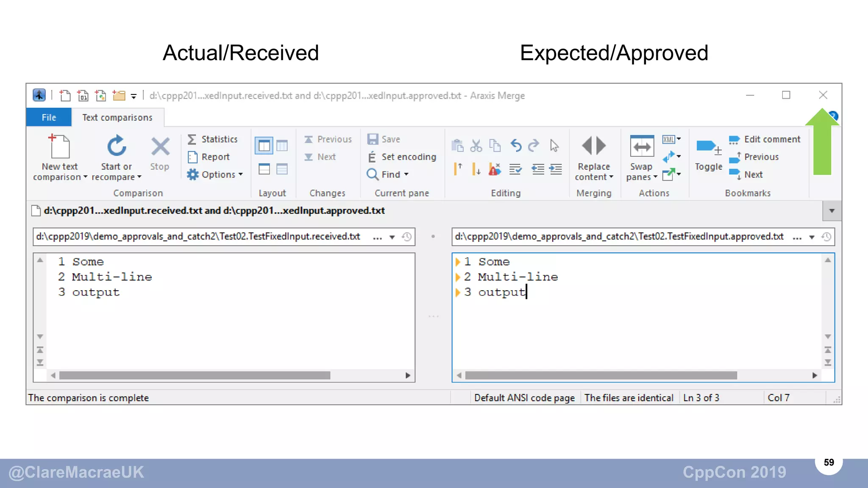Open Replace content merging dropdown
868x488 pixels.
[x=594, y=158]
